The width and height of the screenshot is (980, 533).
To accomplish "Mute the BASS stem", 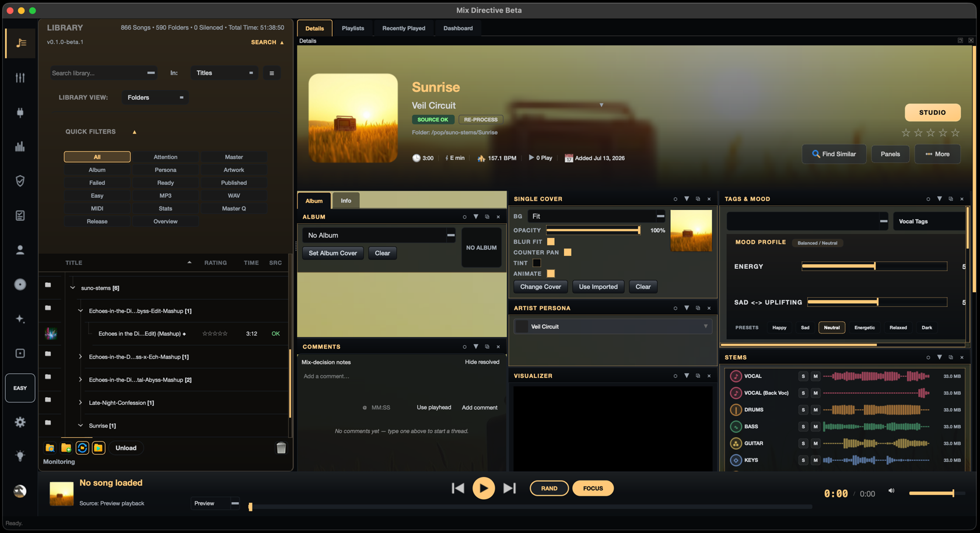I will pyautogui.click(x=815, y=427).
